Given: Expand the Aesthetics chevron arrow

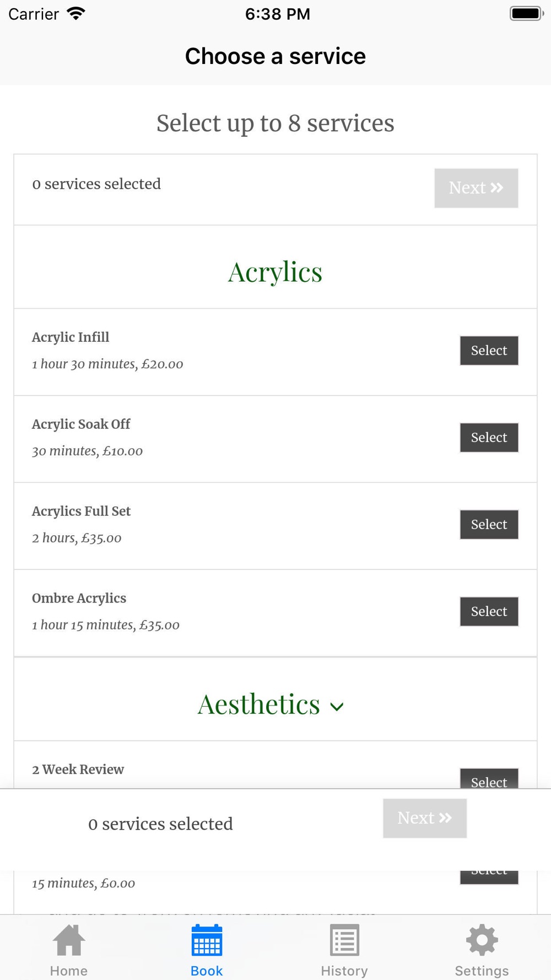Looking at the screenshot, I should (337, 707).
